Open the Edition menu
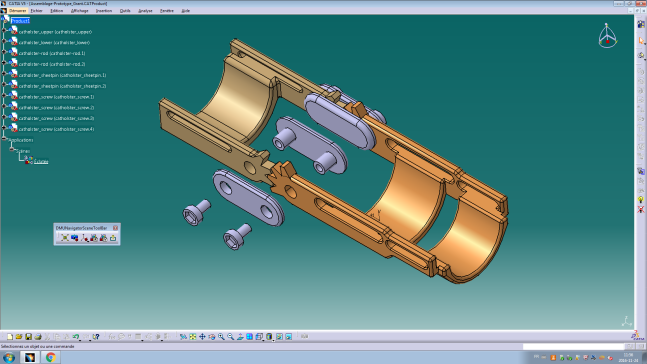This screenshot has width=647, height=364. coord(57,11)
